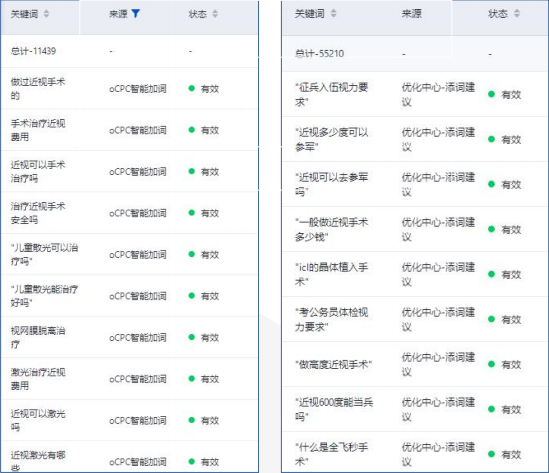Select keyword "征兵入伍视力要求"
Image resolution: width=549 pixels, height=473 pixels.
click(x=331, y=95)
